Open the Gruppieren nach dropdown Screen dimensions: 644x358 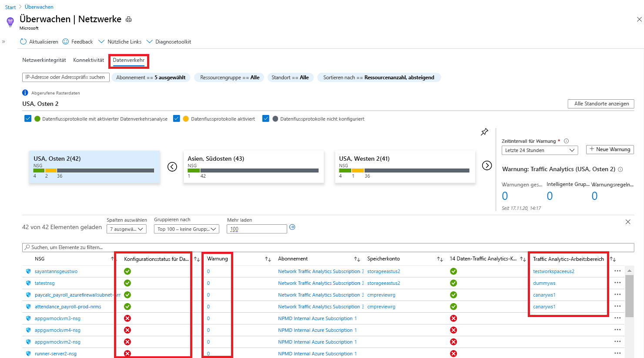(x=186, y=229)
